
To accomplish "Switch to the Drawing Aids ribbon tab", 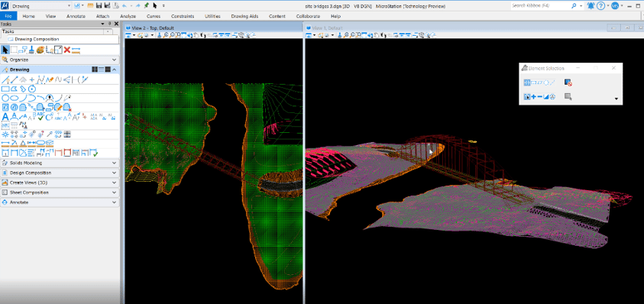I will click(245, 16).
